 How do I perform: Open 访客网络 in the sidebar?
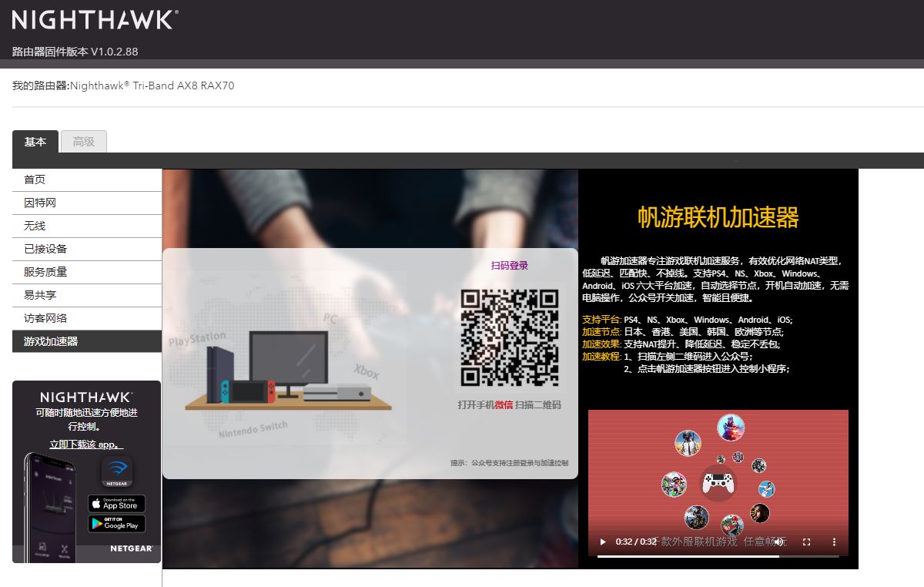87,318
